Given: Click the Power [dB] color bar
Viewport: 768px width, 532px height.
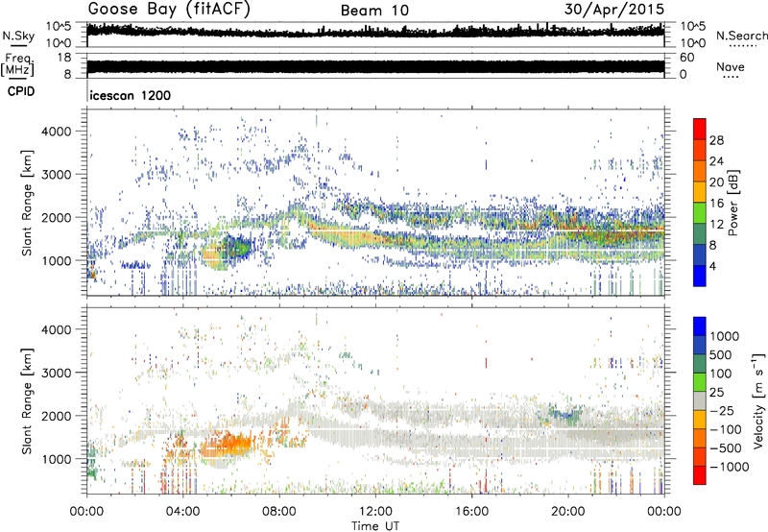Looking at the screenshot, I should (700, 203).
